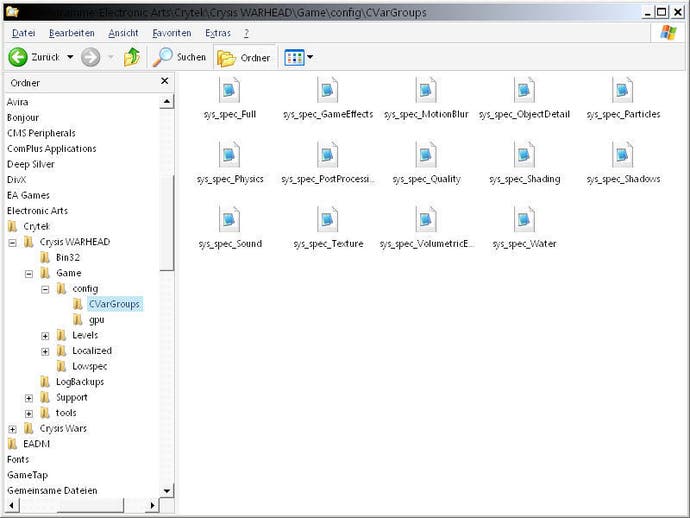This screenshot has height=518, width=690.
Task: Expand the tools tree node
Action: (29, 413)
